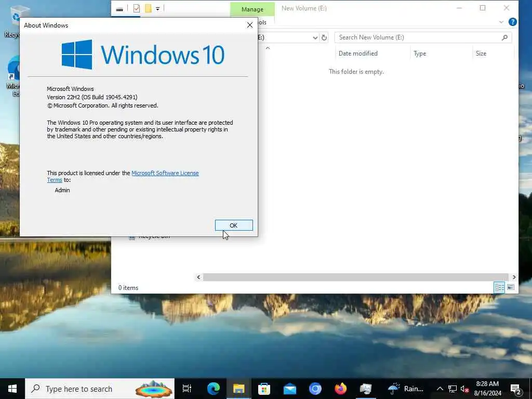Launch Chrome from the taskbar
The width and height of the screenshot is (532, 399).
point(315,389)
